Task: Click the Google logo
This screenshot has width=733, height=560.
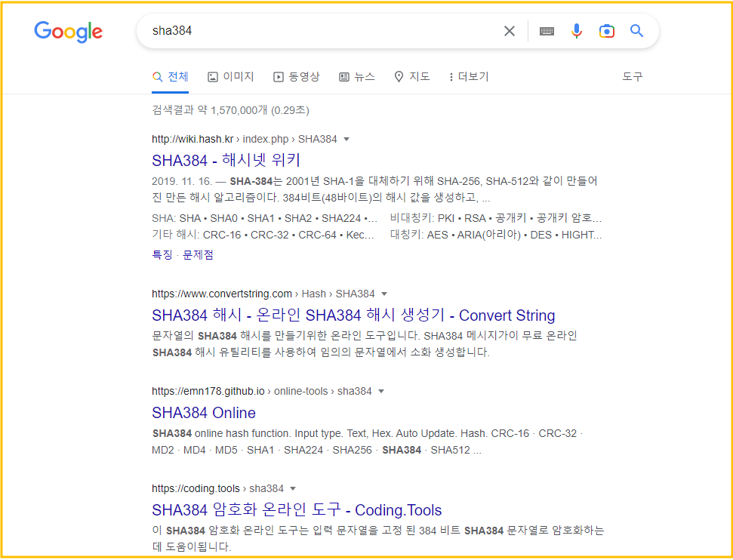Action: [68, 32]
